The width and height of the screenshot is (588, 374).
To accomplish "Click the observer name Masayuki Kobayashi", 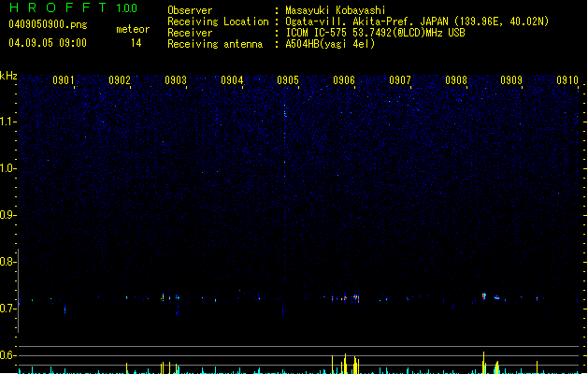I will 336,10.
